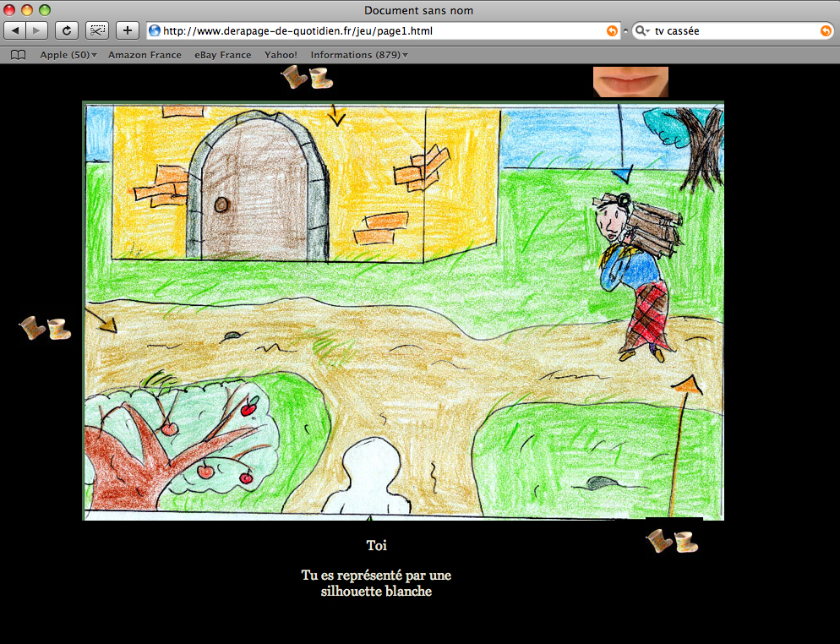Click the lips image above the drawing
Screen dimensions: 840x644
point(630,82)
